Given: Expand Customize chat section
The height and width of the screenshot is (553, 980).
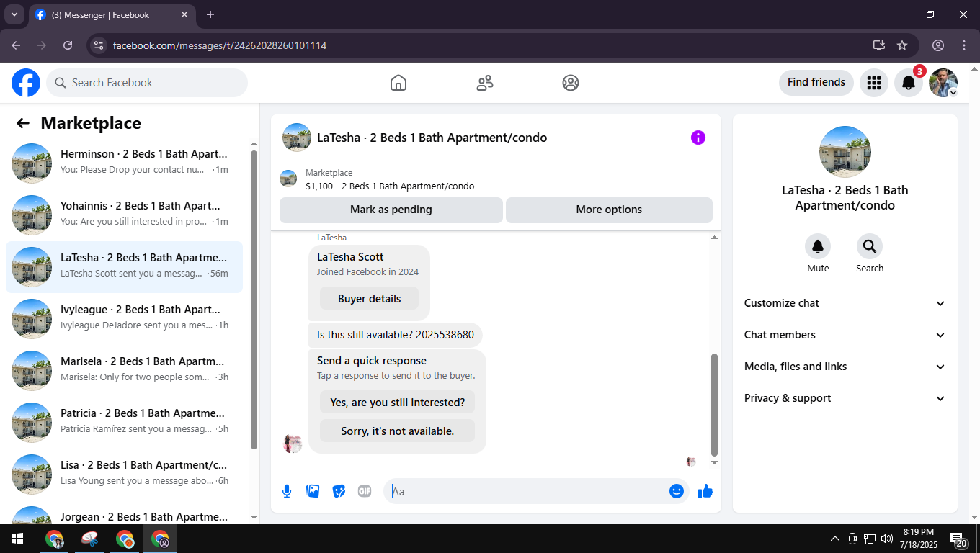Looking at the screenshot, I should [x=845, y=303].
